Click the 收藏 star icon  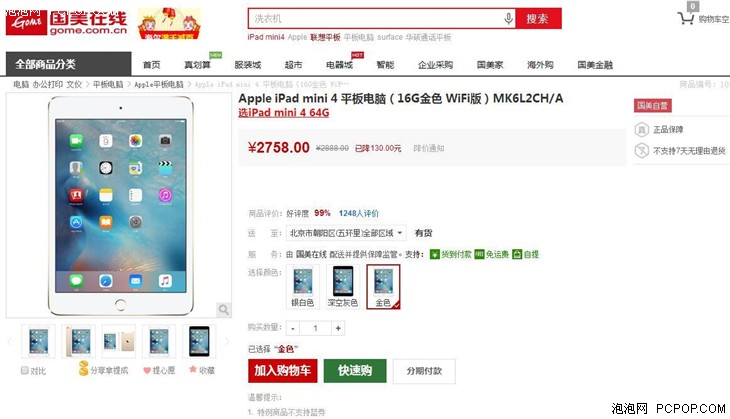coord(193,369)
